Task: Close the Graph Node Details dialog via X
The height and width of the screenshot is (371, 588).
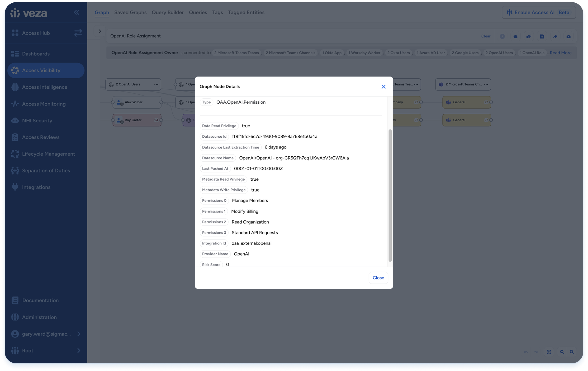Action: coord(383,87)
